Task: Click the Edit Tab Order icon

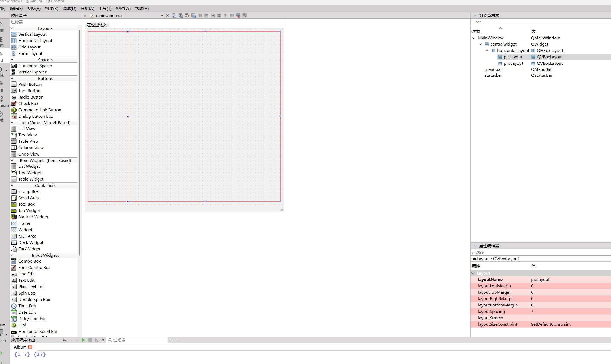Action: tap(193, 15)
